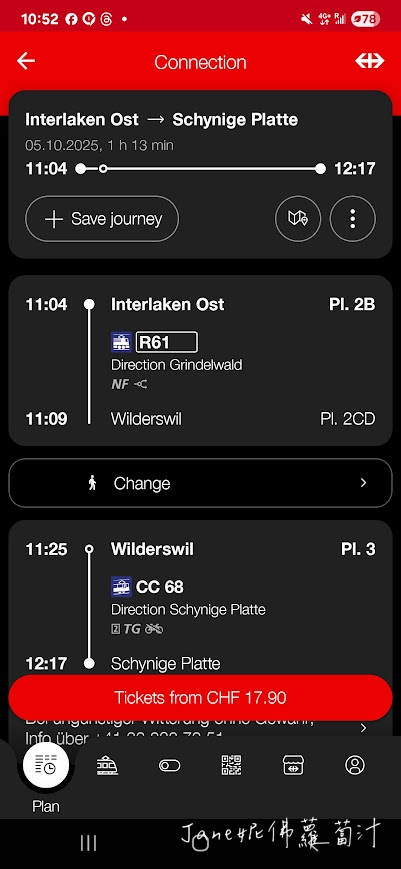Open the QR code tickets icon

231,765
